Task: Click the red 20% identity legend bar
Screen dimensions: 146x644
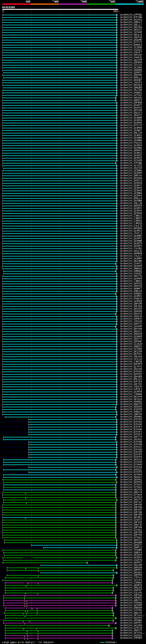Action: (x=16, y=4)
